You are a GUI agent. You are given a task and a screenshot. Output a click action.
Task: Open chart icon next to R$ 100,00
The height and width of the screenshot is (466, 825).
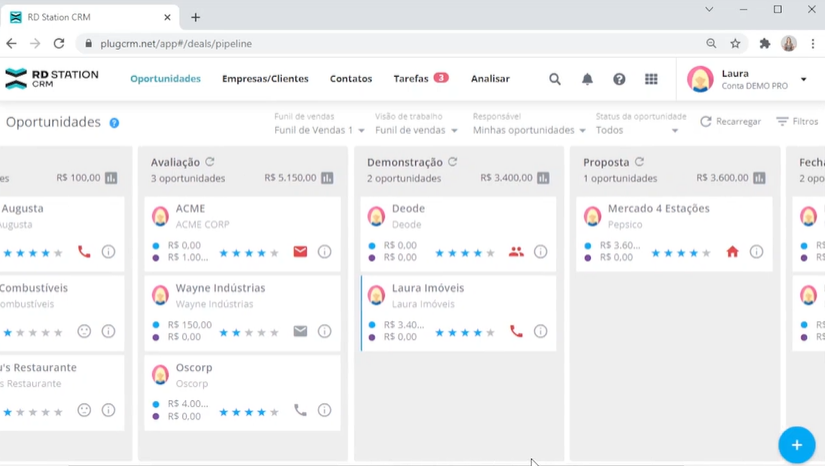pyautogui.click(x=111, y=178)
